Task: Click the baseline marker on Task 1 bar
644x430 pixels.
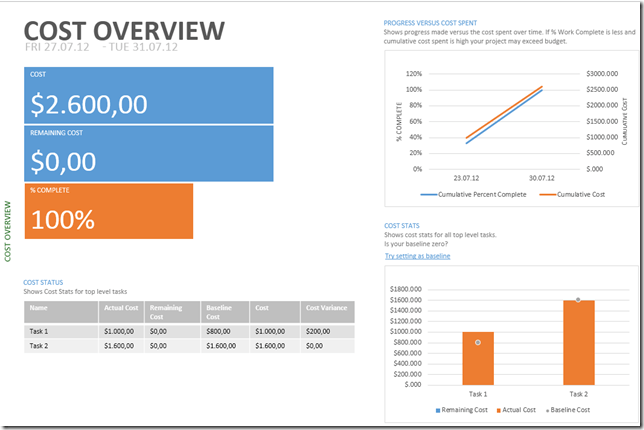Action: tap(478, 342)
